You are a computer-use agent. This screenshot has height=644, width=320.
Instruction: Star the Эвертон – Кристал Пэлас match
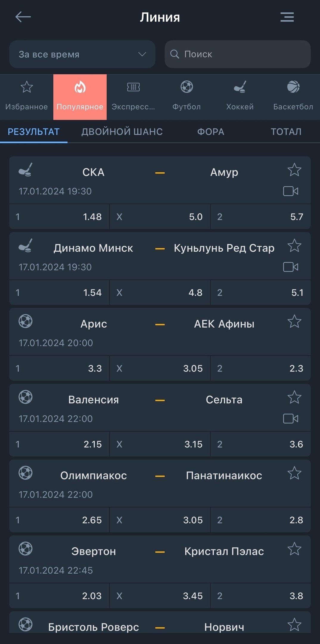click(x=294, y=549)
